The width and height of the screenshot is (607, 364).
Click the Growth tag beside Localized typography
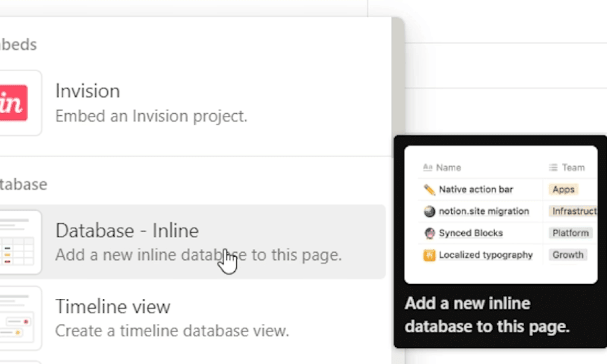point(568,255)
